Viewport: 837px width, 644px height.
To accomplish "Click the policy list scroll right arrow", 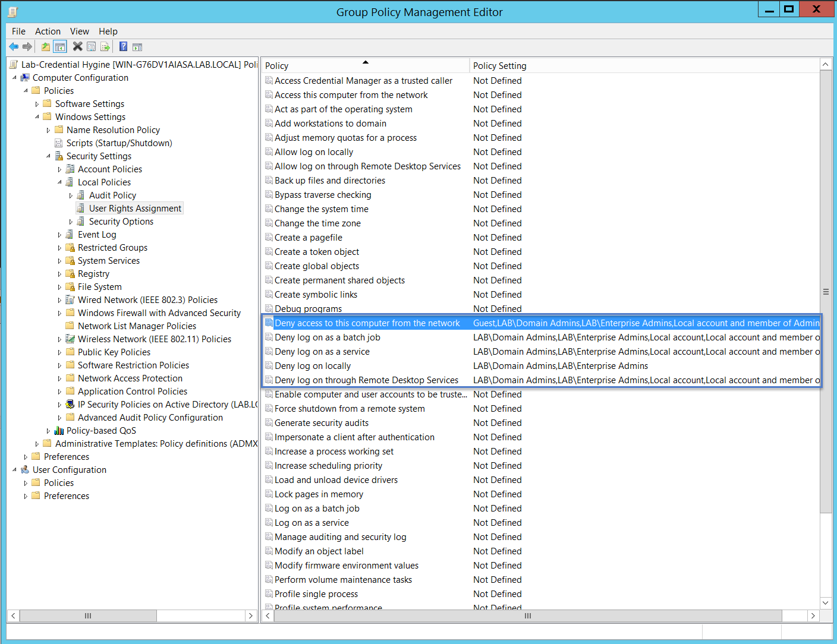I will tap(813, 616).
